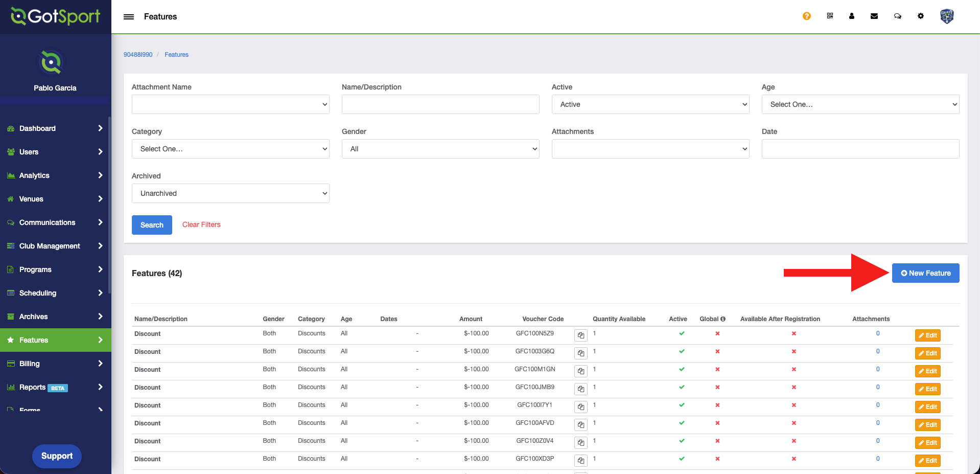Click the New Feature button
Screen dimensions: 980x474
coord(925,273)
